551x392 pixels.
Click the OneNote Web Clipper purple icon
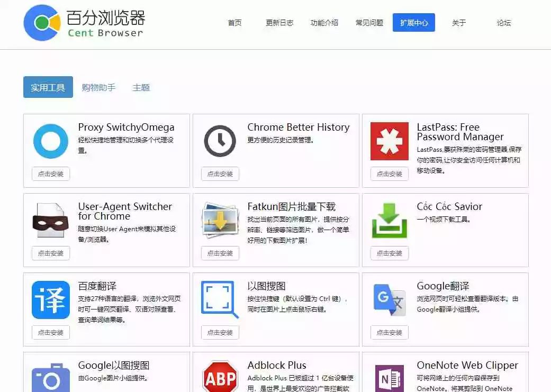[x=390, y=378]
